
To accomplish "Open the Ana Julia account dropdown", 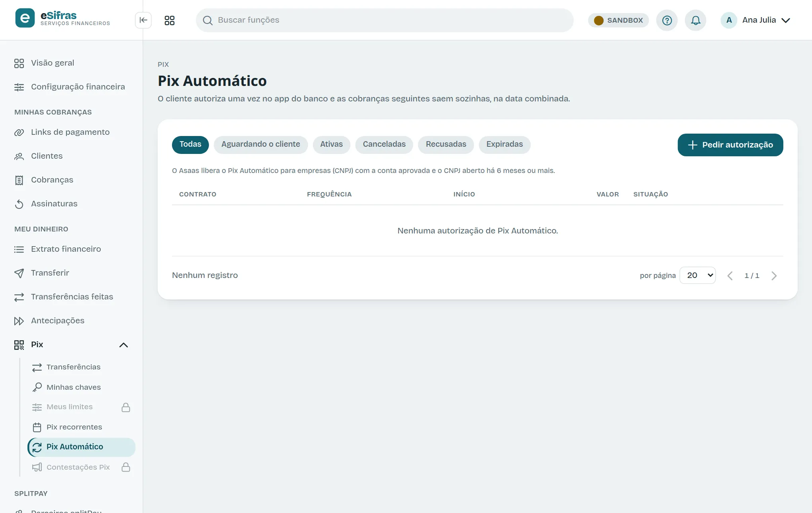I will click(755, 20).
